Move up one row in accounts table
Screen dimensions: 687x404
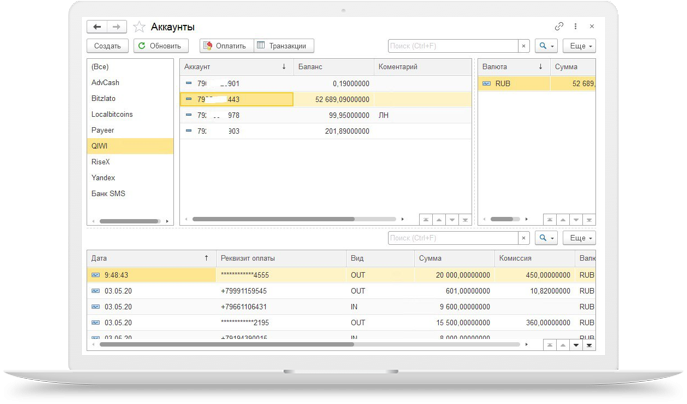click(x=439, y=220)
